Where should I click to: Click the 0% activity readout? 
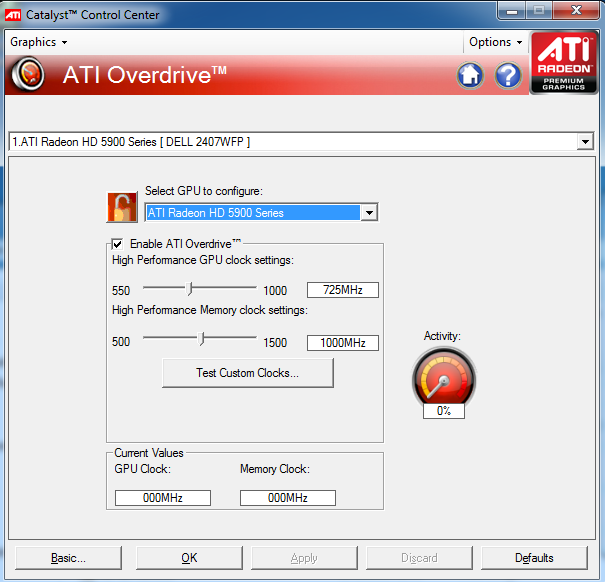pos(444,411)
